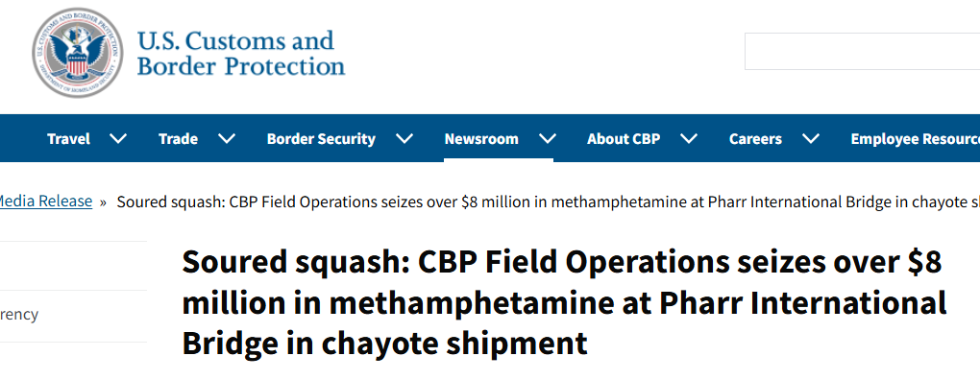The image size is (980, 380).
Task: Click into the site search field
Action: pos(863,51)
